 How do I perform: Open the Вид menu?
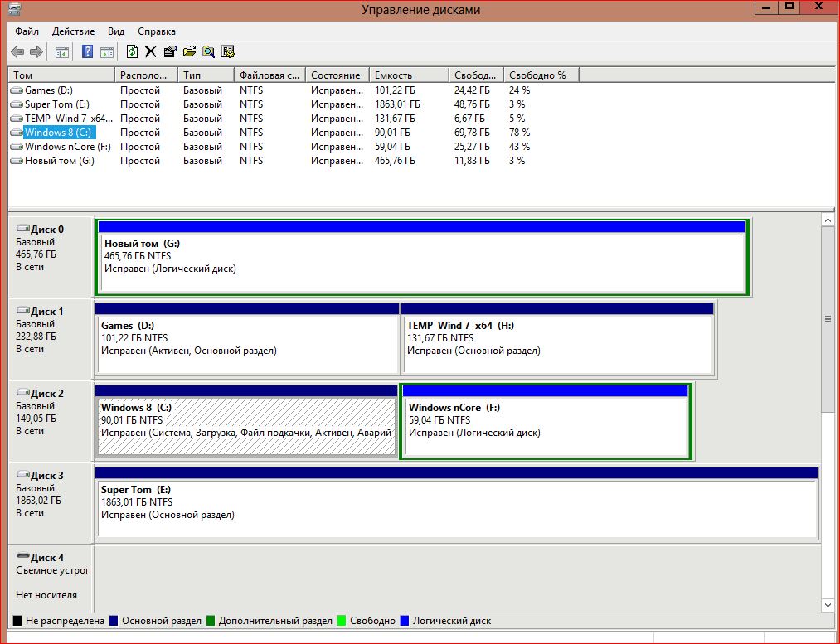click(x=115, y=31)
